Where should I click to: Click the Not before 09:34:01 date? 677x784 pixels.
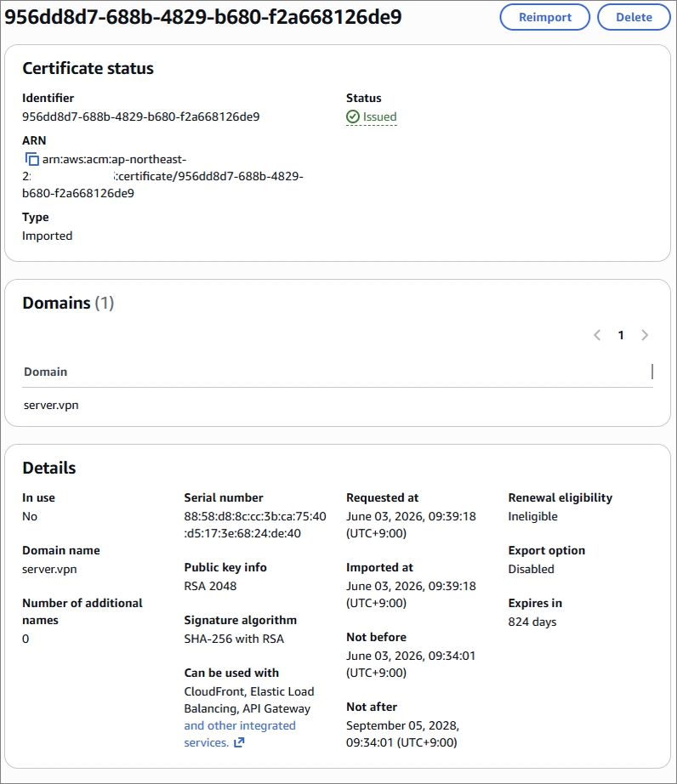(411, 664)
